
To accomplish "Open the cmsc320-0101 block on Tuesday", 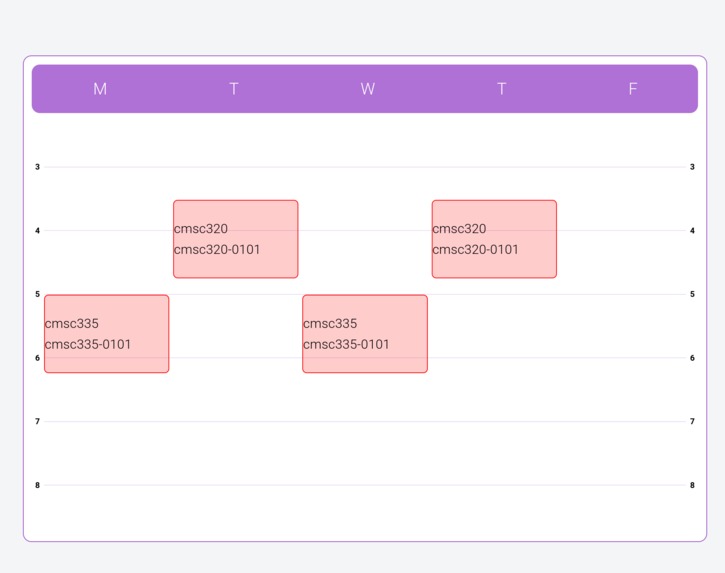I will [x=236, y=239].
